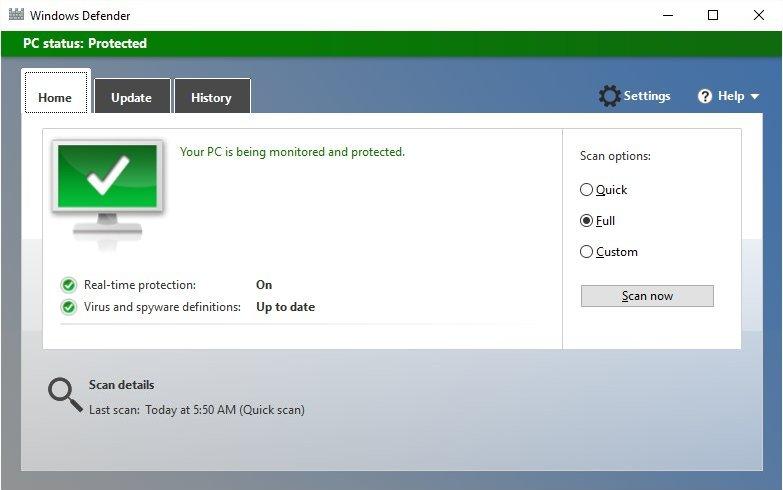Switch to the Home tab

(x=55, y=92)
